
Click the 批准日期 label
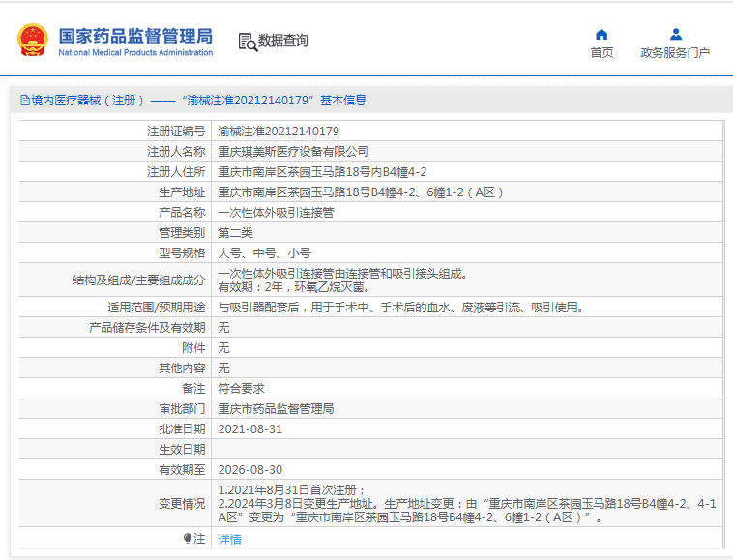pos(182,429)
